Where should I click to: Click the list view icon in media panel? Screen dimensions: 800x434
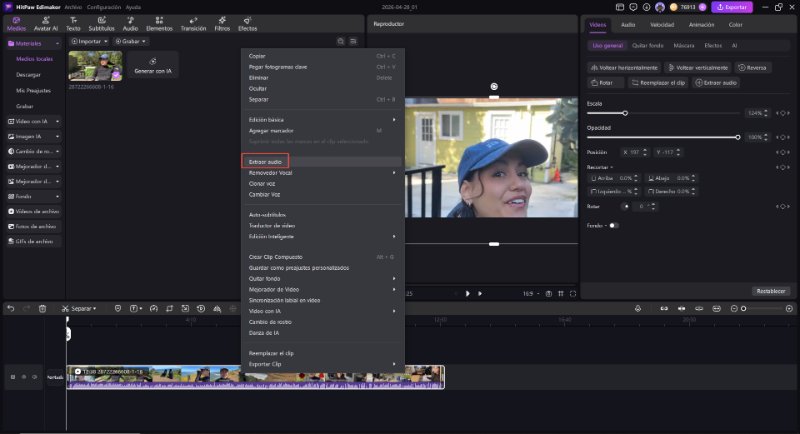[x=353, y=41]
